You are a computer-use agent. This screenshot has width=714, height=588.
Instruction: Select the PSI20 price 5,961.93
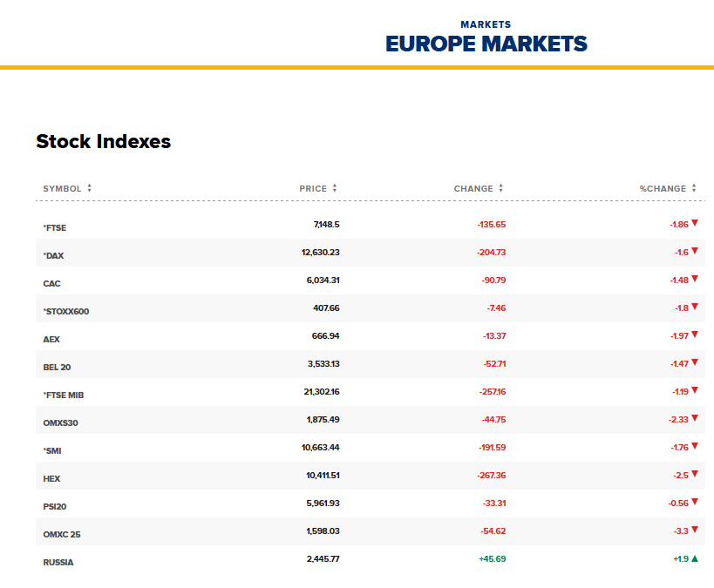[323, 503]
